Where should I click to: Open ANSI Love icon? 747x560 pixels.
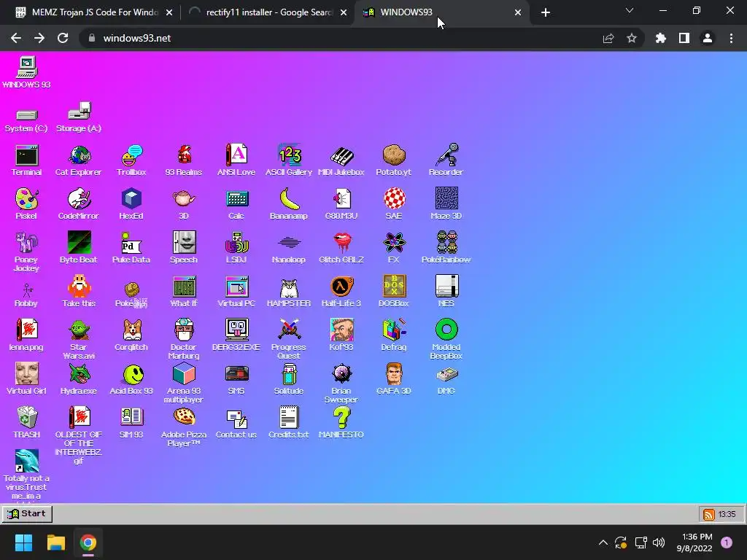pyautogui.click(x=236, y=160)
